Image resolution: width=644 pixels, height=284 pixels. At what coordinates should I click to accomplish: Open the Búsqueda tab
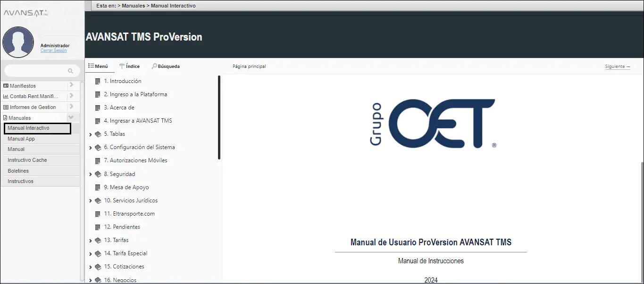click(x=166, y=67)
